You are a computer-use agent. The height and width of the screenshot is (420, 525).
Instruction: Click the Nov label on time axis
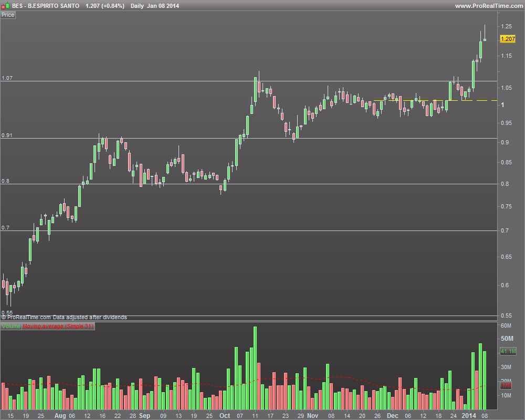(312, 416)
